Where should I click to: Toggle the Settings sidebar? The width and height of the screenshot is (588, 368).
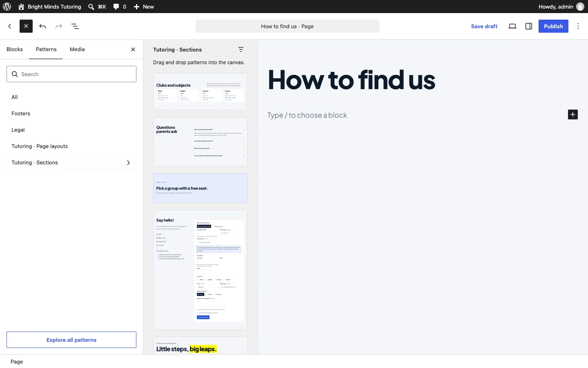point(529,26)
